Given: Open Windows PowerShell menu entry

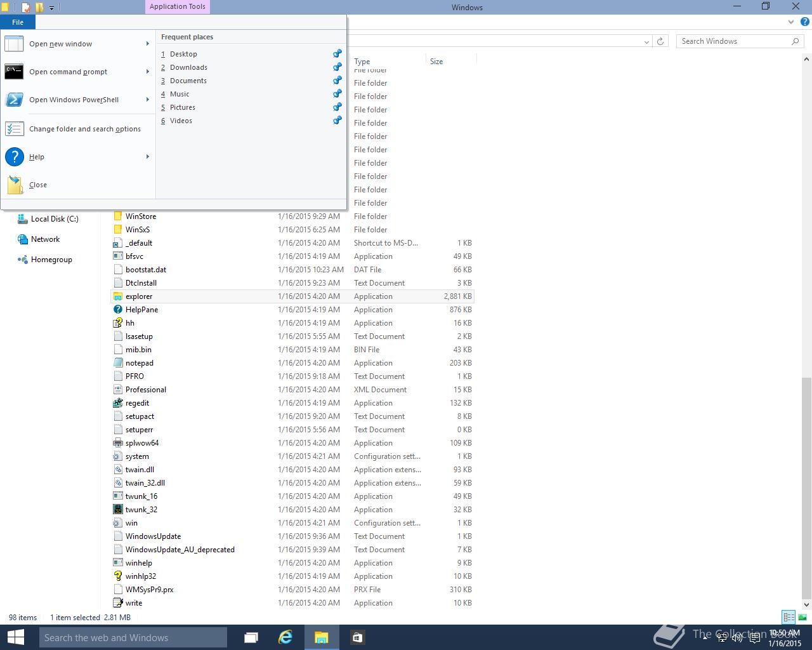Looking at the screenshot, I should [x=77, y=100].
